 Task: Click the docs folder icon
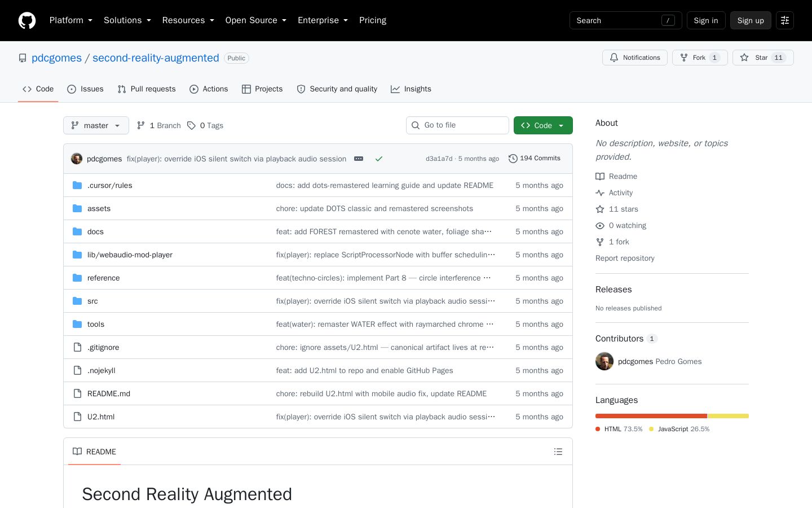(77, 231)
